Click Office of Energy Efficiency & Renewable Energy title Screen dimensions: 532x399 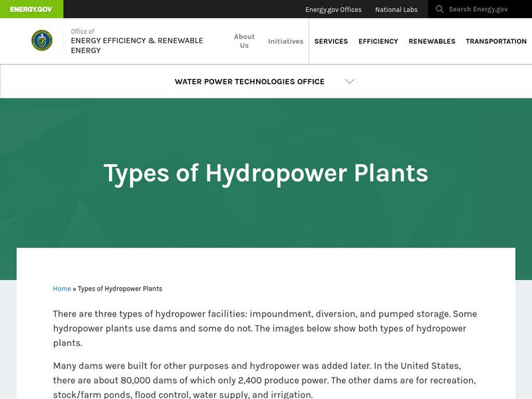click(137, 41)
